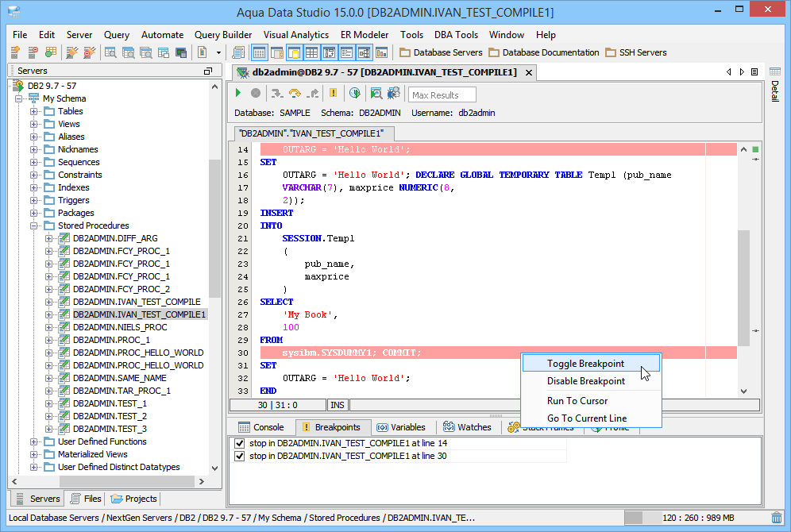Open the Database Servers link in toolbar
The height and width of the screenshot is (532, 791).
click(441, 52)
